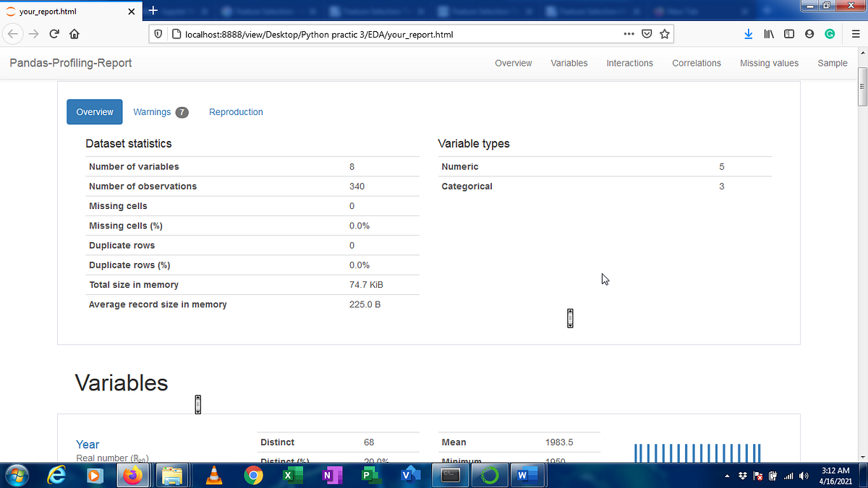The image size is (868, 488).
Task: Click the shield tracking protection icon
Action: click(158, 33)
